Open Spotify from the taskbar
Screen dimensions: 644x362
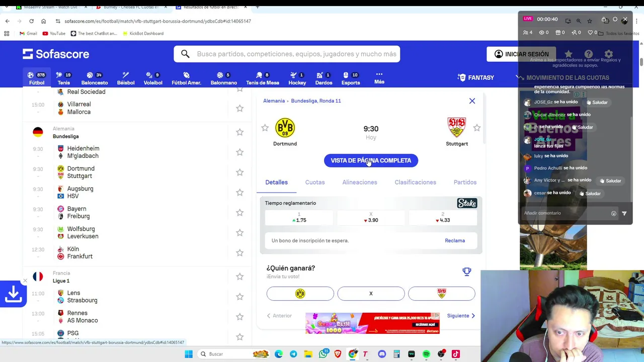point(426,354)
